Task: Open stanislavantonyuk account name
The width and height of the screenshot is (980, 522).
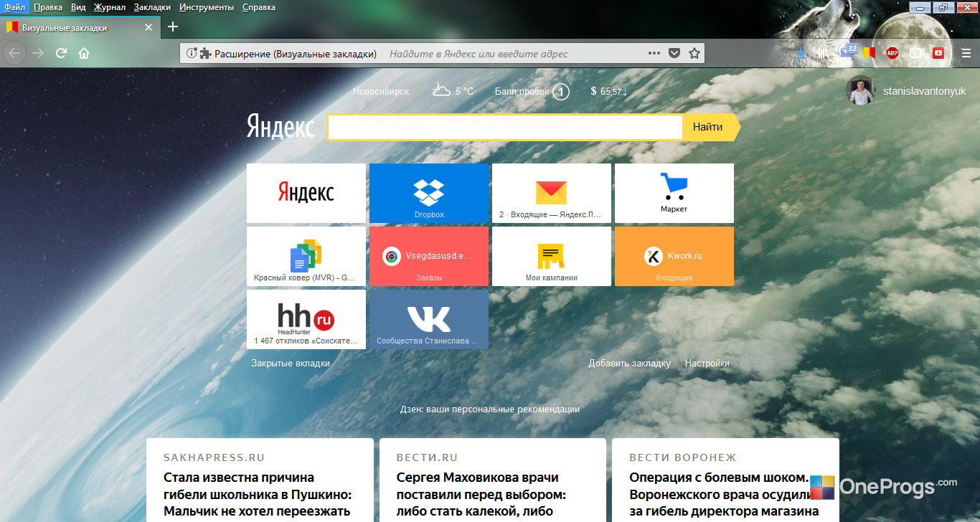Action: [x=925, y=91]
